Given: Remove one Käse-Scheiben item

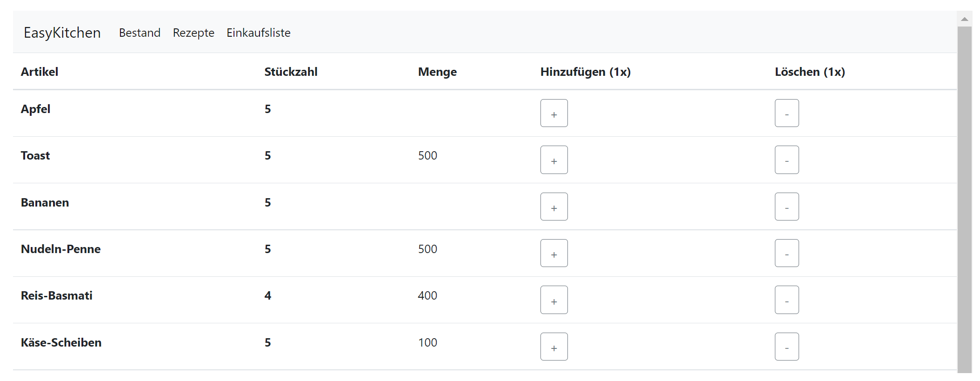Looking at the screenshot, I should [x=787, y=347].
